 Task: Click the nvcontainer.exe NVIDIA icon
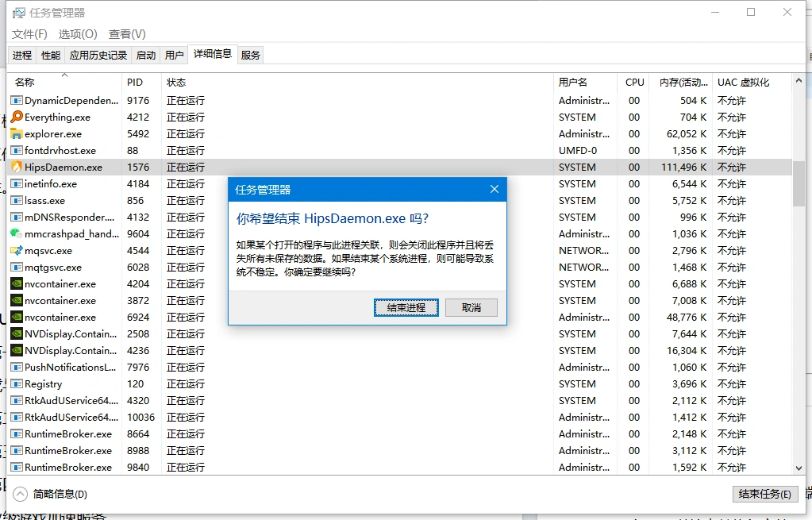coord(17,283)
